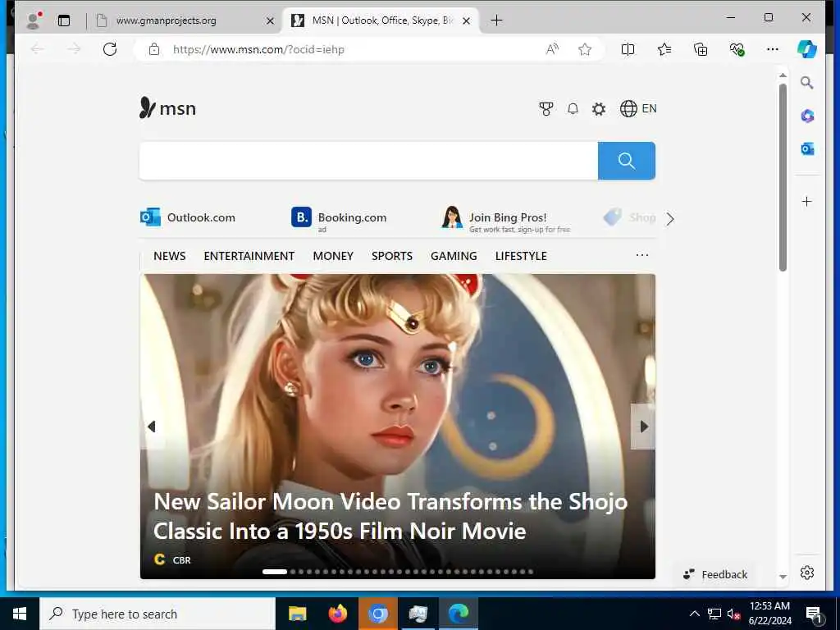Viewport: 840px width, 630px height.
Task: Open the MONEY section
Action: 333,256
